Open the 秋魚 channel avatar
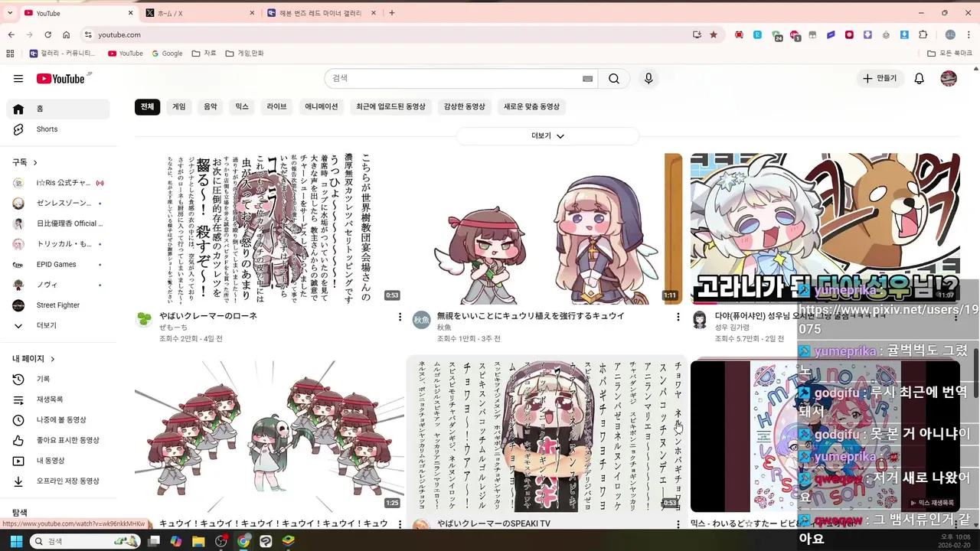980x551 pixels. pos(422,320)
